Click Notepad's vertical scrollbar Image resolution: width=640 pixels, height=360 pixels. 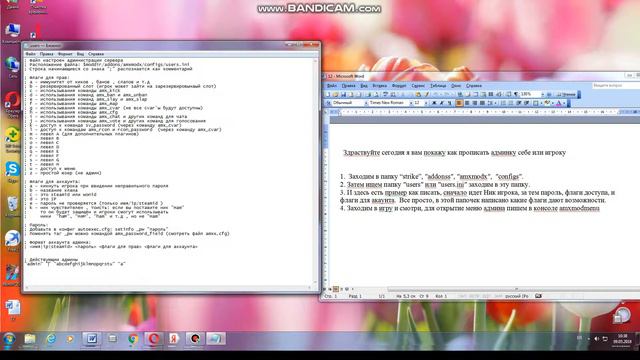coord(316,171)
